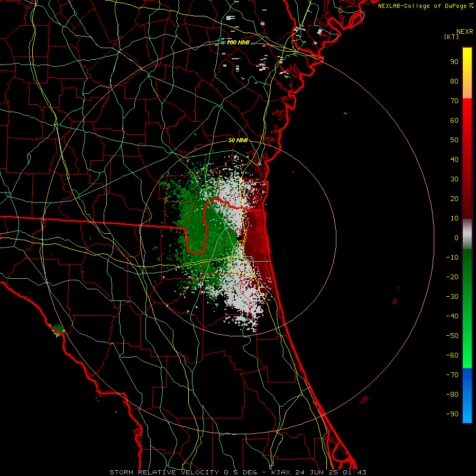Click the KJAX station identifier in the caption
The width and height of the screenshot is (476, 476).
pyautogui.click(x=280, y=472)
